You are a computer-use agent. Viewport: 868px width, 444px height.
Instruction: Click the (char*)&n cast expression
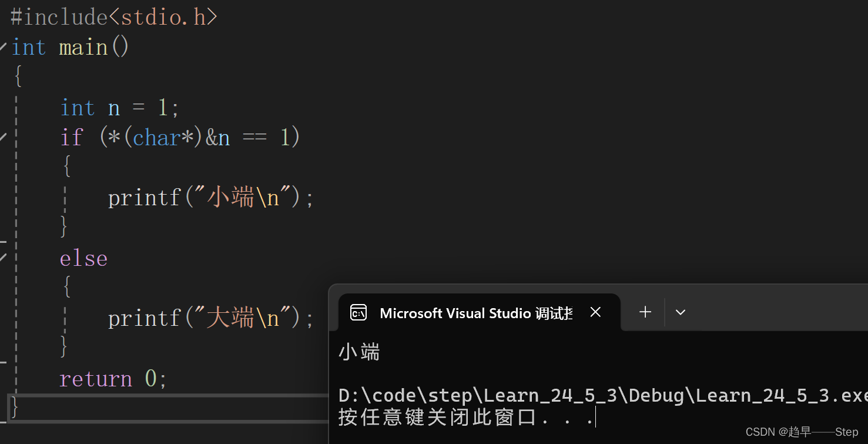point(177,138)
